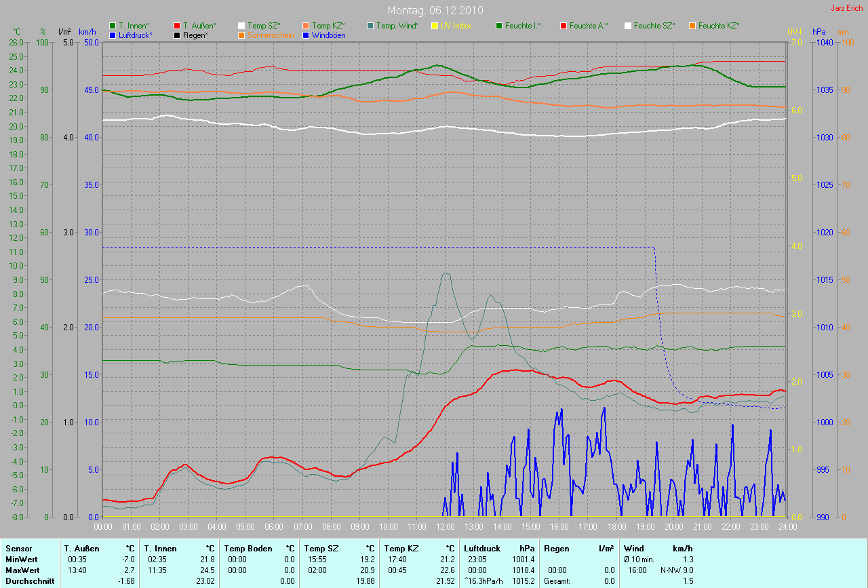Click the yellow UV Index legend square
Image resolution: width=868 pixels, height=588 pixels.
(x=435, y=26)
